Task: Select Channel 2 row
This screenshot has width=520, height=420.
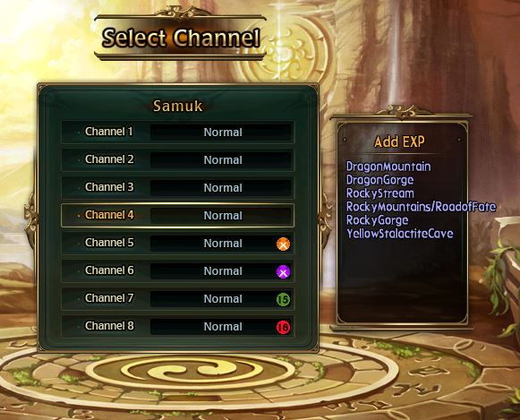Action: (177, 160)
